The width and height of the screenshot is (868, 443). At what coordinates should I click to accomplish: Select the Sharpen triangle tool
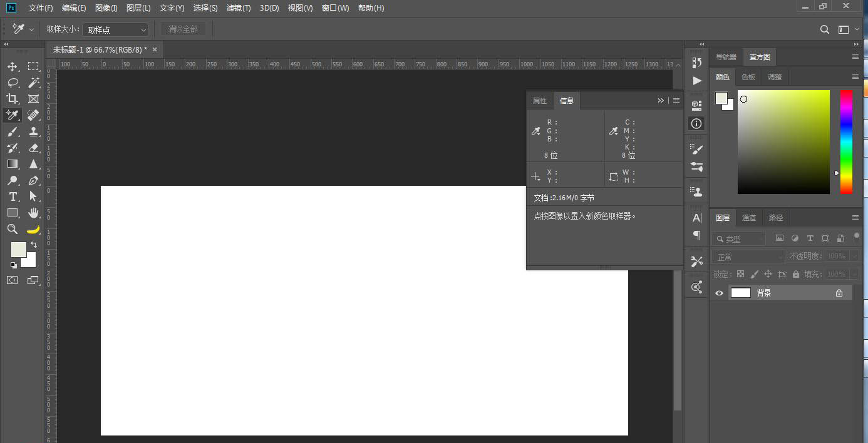coord(33,164)
